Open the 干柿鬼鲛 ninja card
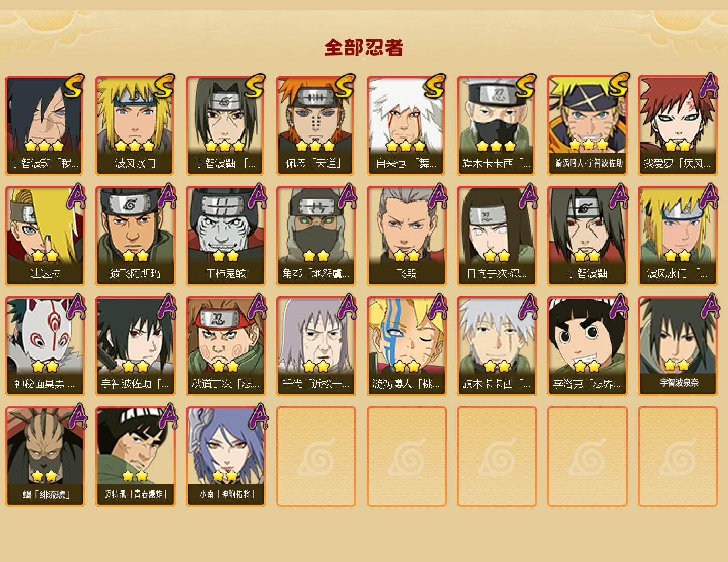 click(226, 236)
